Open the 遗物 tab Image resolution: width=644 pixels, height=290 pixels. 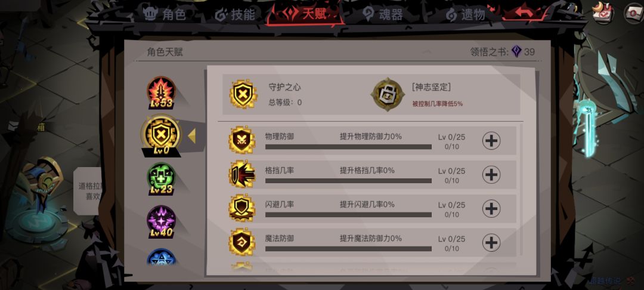pos(466,15)
